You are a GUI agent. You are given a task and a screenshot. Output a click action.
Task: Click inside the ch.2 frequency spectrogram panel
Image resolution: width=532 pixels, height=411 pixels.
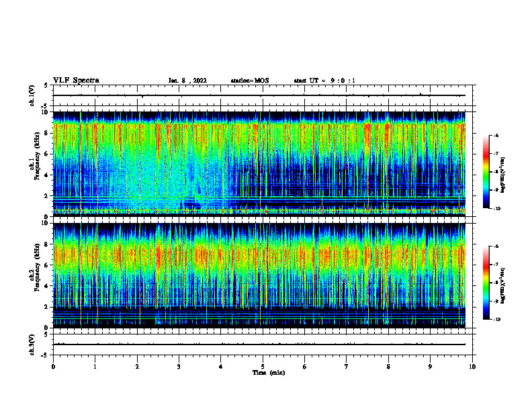pos(259,275)
